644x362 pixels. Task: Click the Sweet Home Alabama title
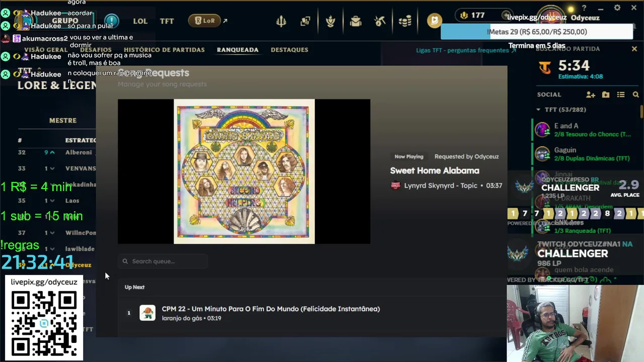coord(435,171)
